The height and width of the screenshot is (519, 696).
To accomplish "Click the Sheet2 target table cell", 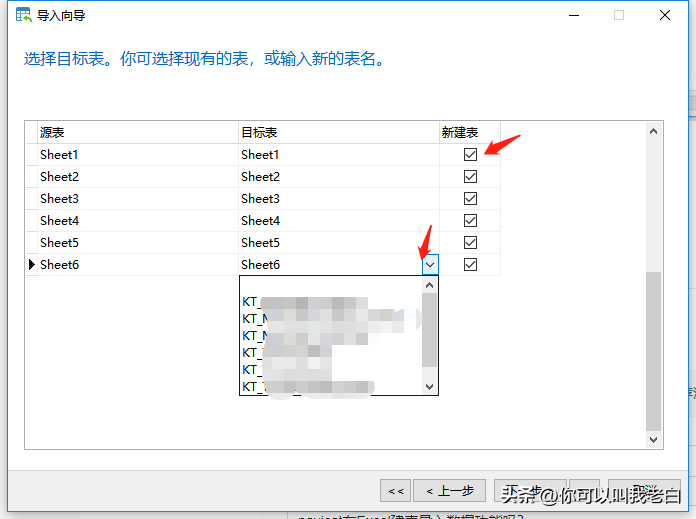I will click(339, 177).
